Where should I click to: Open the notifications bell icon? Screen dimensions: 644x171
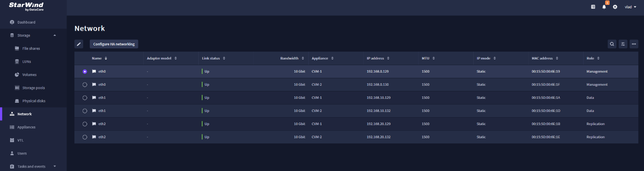604,7
